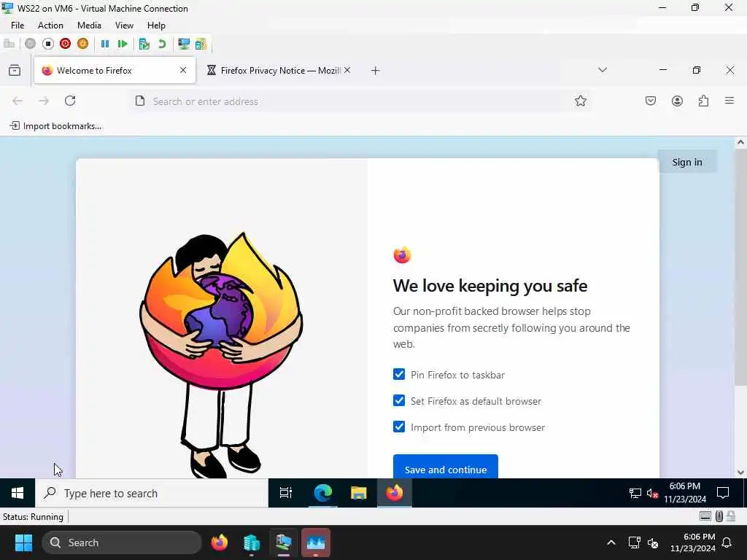Click the last VM toolbar icon
Image resolution: width=747 pixels, height=560 pixels.
point(201,44)
